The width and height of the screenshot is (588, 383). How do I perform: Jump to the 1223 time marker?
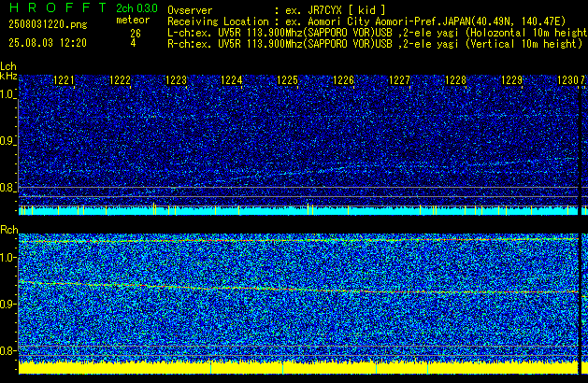[176, 80]
